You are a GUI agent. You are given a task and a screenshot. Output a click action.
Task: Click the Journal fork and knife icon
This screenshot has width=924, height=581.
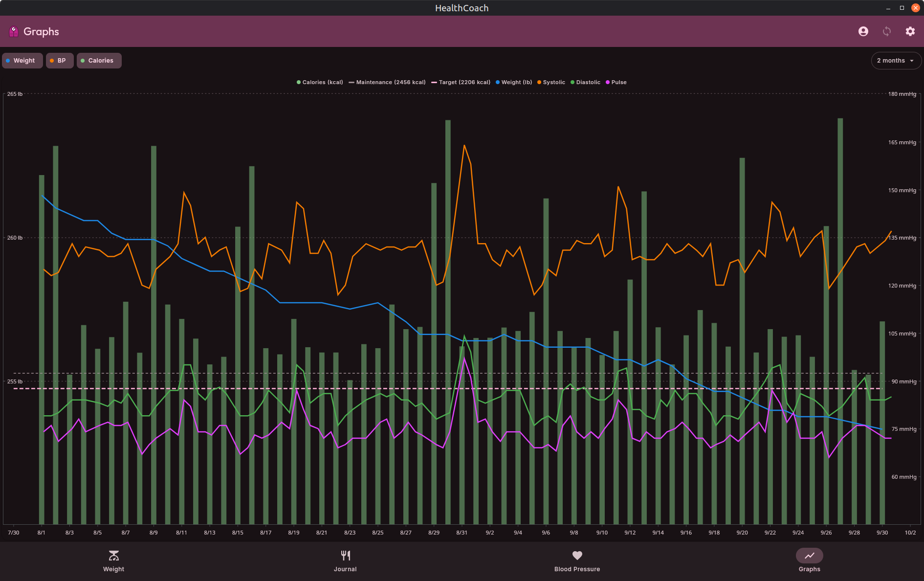345,556
